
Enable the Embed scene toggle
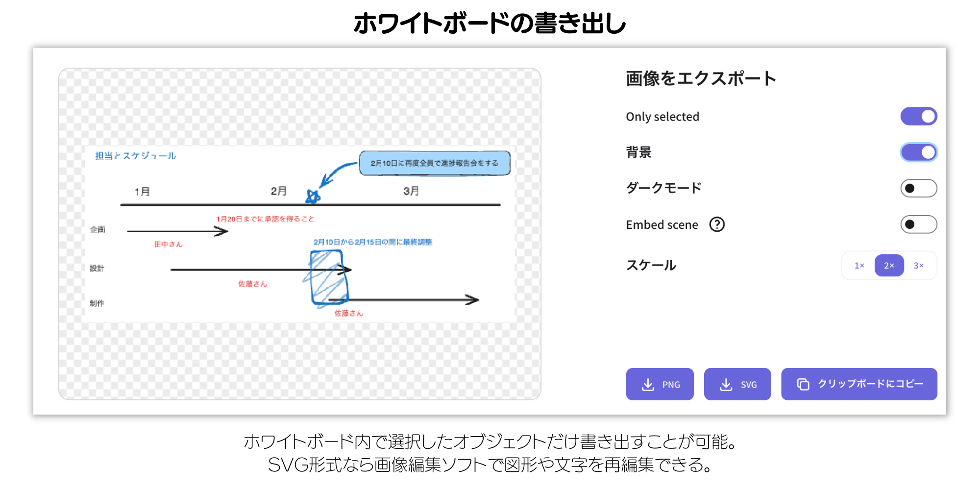pyautogui.click(x=918, y=224)
